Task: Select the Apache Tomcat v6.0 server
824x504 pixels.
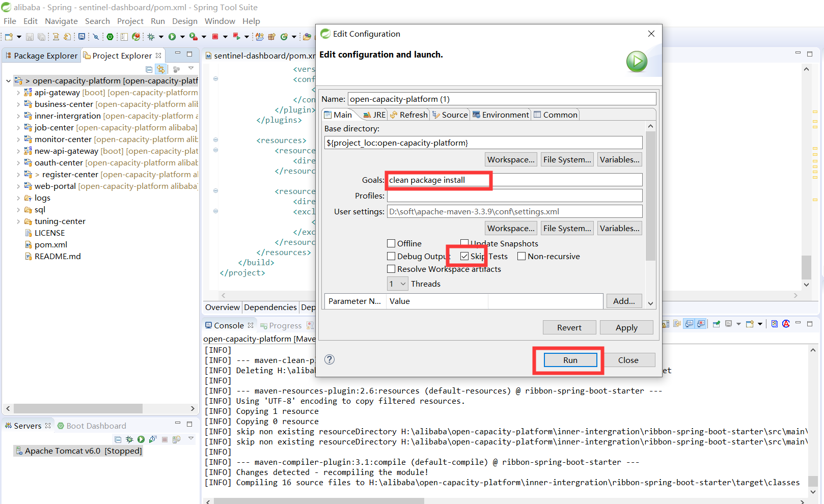Action: pos(78,451)
